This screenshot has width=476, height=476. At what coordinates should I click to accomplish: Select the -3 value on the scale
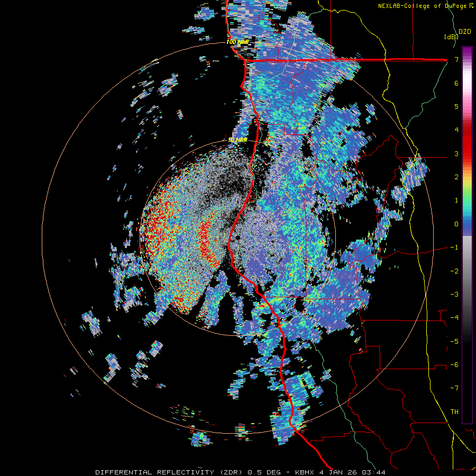tap(454, 295)
